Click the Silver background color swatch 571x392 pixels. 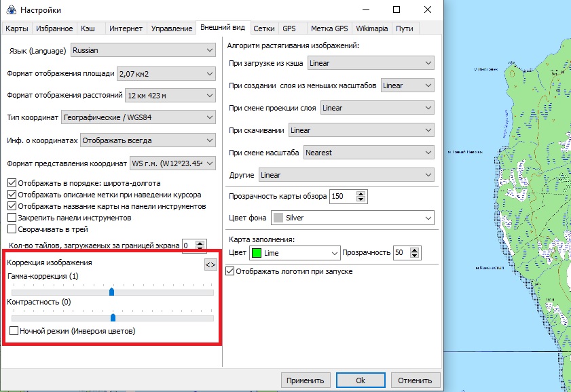(278, 218)
